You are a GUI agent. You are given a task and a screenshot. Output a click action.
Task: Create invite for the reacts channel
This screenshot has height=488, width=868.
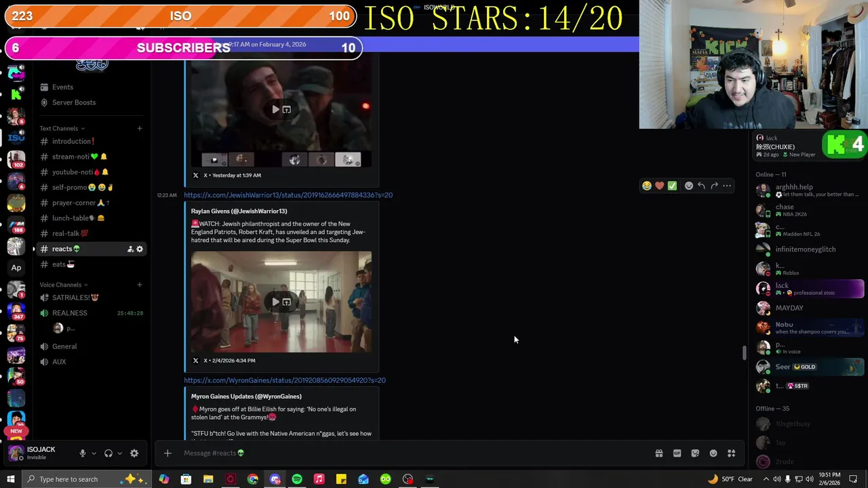coord(130,249)
